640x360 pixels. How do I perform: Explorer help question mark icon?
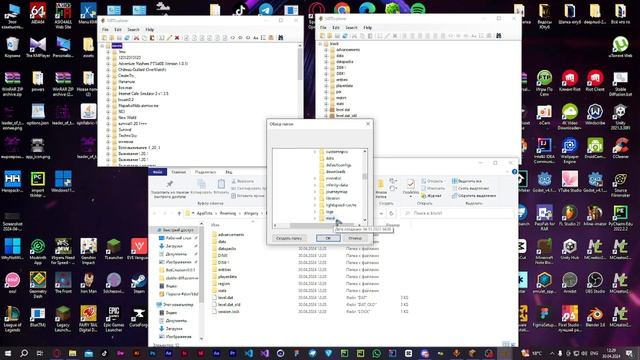pyautogui.click(x=514, y=172)
